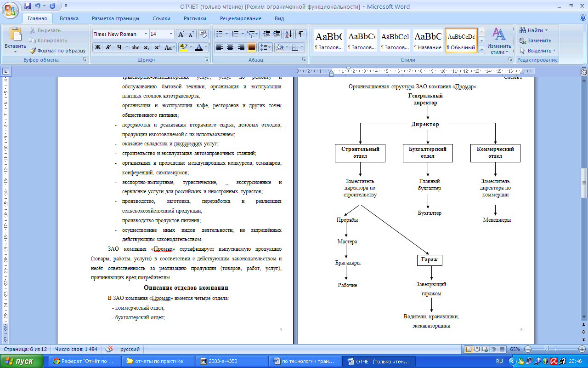Toggle justified text alignment
The width and height of the screenshot is (588, 368).
(252, 47)
